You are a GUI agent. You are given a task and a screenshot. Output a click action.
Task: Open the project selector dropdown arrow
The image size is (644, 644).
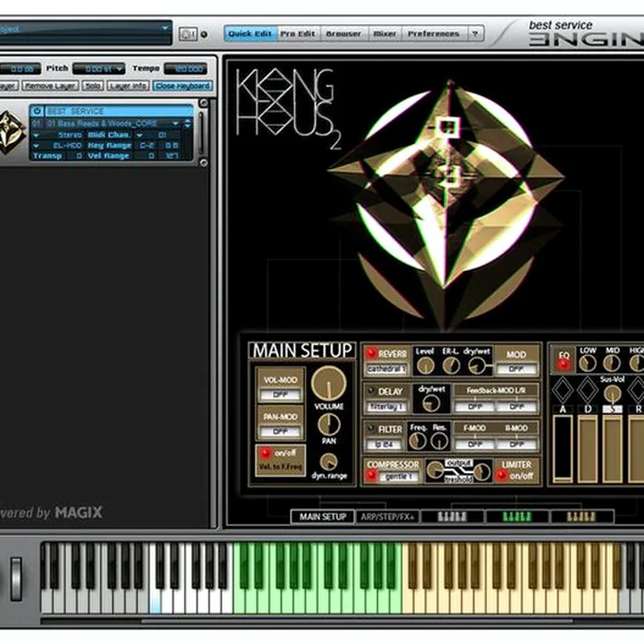pyautogui.click(x=165, y=28)
